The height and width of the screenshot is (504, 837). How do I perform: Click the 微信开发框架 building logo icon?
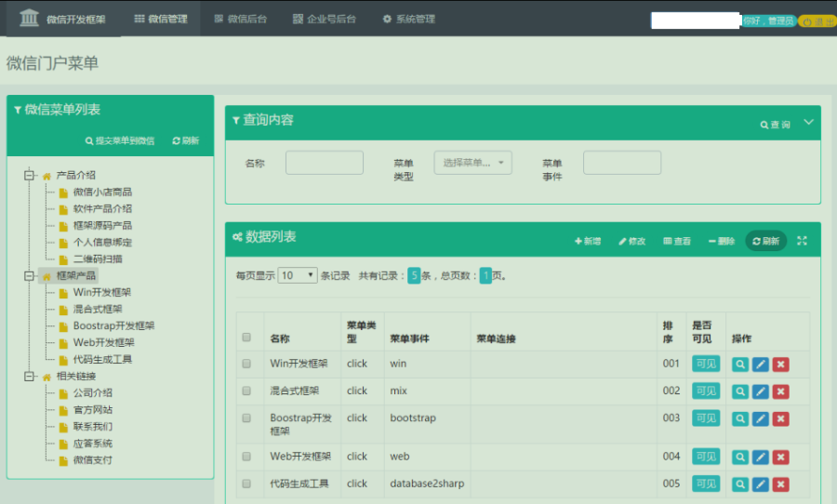click(x=29, y=18)
